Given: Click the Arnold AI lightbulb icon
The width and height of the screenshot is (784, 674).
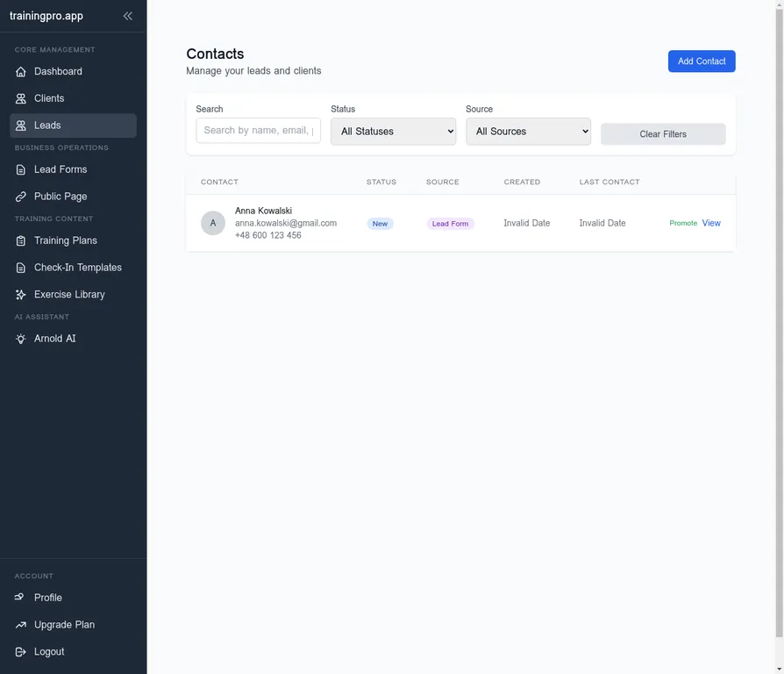Looking at the screenshot, I should coord(21,339).
